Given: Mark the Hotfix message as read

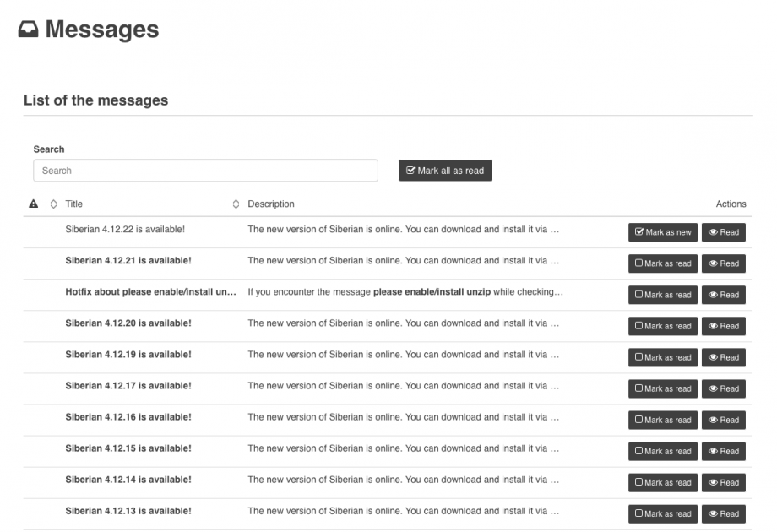Looking at the screenshot, I should pos(662,295).
